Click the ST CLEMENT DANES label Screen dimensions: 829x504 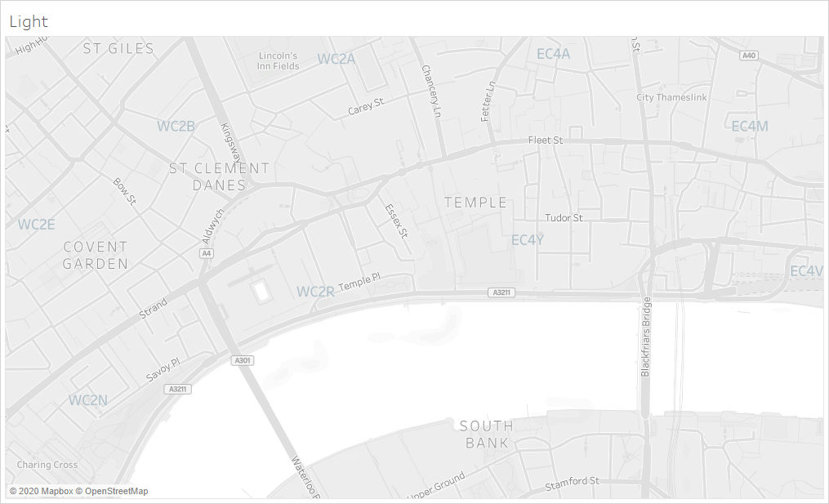tap(219, 176)
